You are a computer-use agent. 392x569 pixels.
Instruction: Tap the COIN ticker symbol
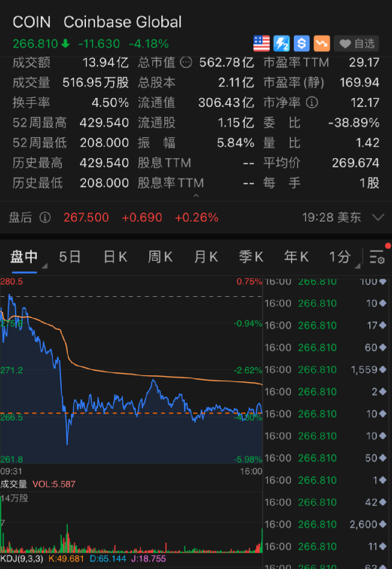point(32,22)
